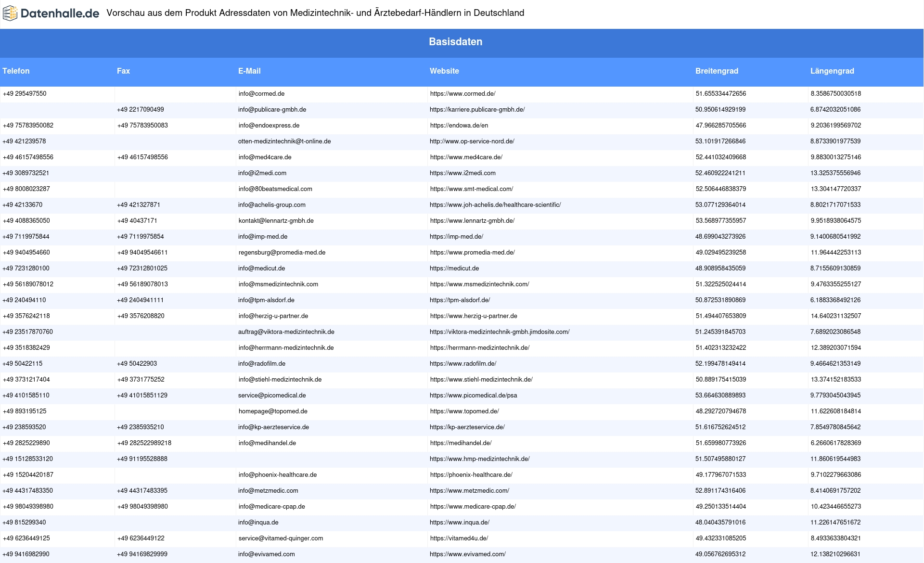Select the email regensburg@promedia-med.de

tap(282, 253)
